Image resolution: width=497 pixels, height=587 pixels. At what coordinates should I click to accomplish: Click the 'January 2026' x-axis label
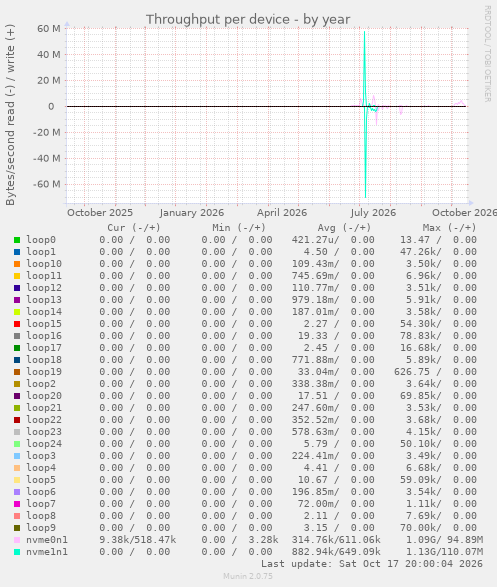[x=192, y=213]
